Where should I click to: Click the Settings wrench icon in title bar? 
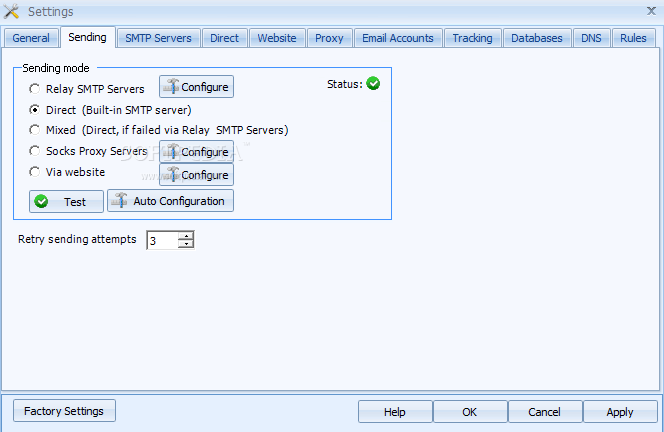pos(12,11)
